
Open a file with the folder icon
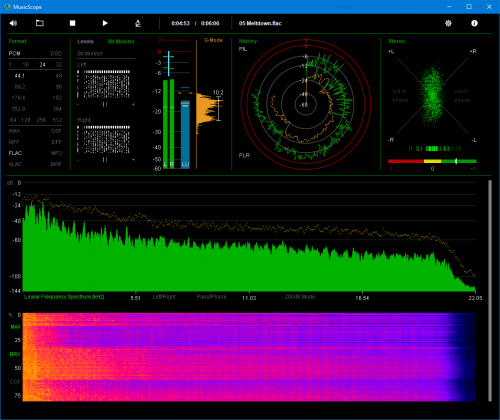[x=40, y=23]
